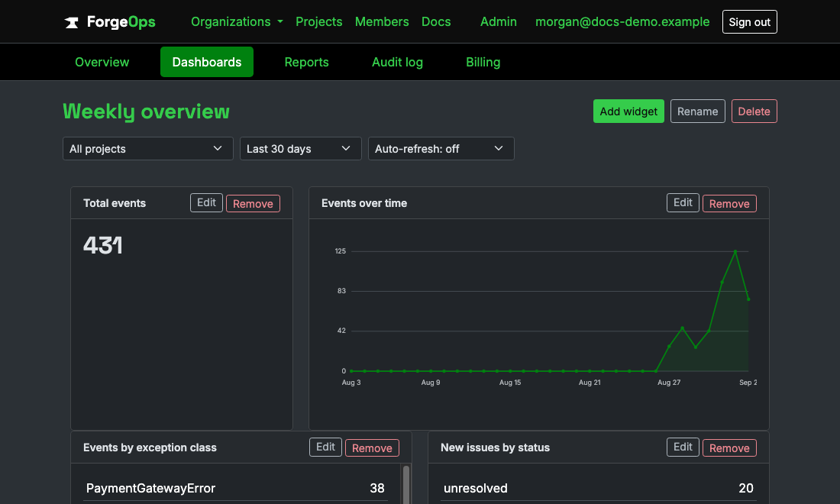Click the PaymentGatewayError row
Viewport: 840px width, 504px height.
pos(235,488)
